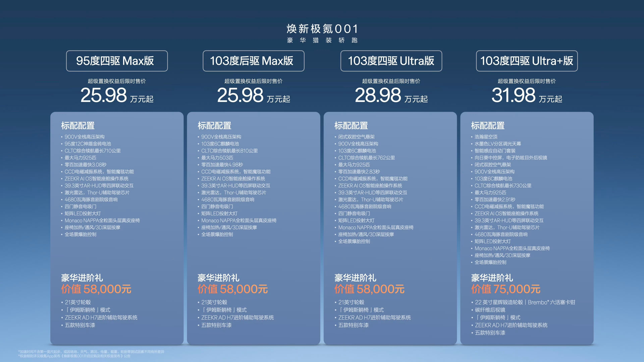Click the 豪华猎装轿跑 subtitle

pyautogui.click(x=322, y=40)
